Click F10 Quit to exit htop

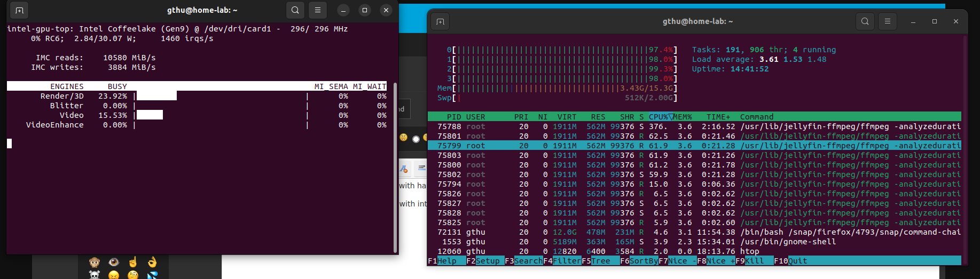tap(797, 261)
